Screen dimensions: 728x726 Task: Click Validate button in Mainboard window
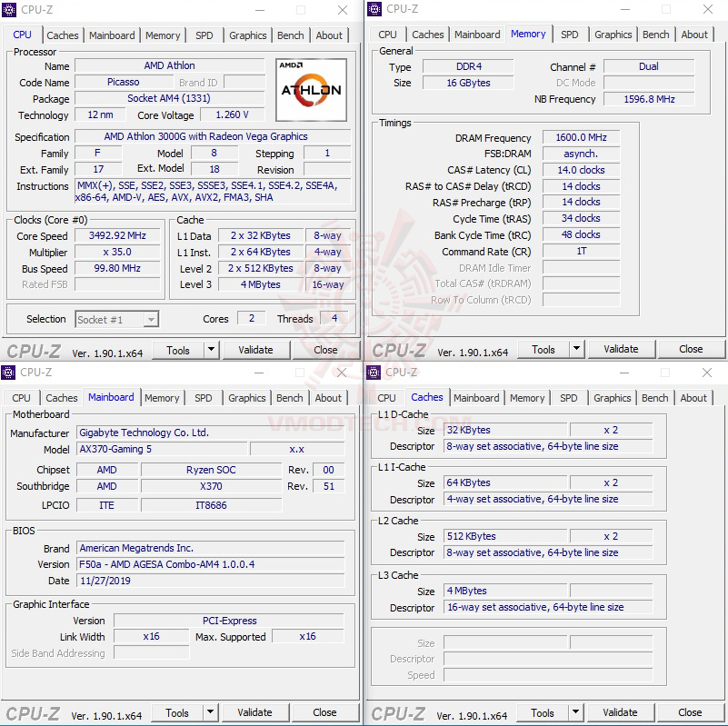[x=254, y=712]
